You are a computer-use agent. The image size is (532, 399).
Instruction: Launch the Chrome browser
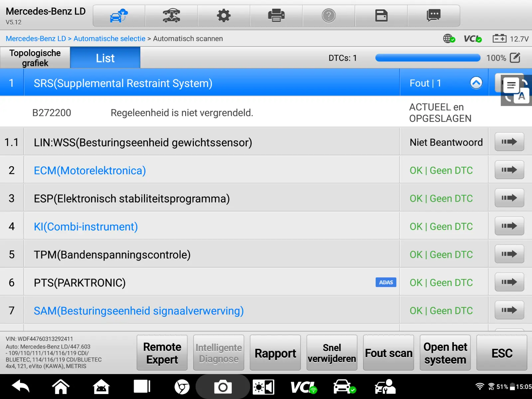coord(182,387)
